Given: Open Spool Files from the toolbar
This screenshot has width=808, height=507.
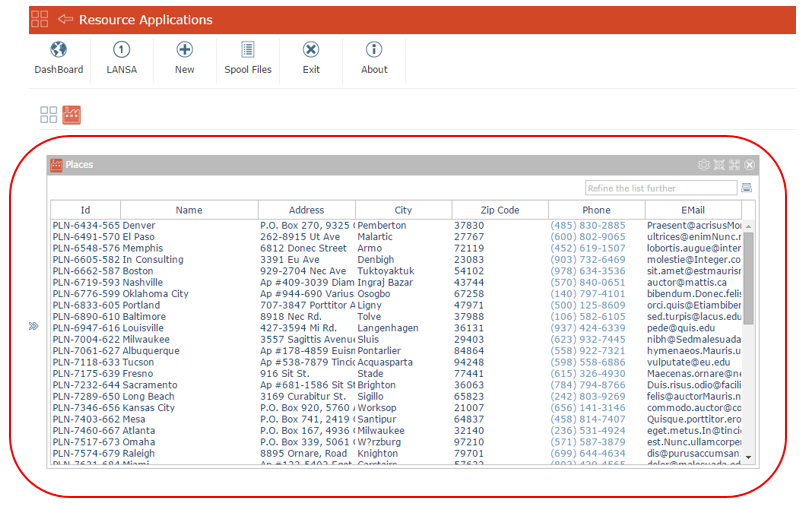Looking at the screenshot, I should pyautogui.click(x=248, y=58).
